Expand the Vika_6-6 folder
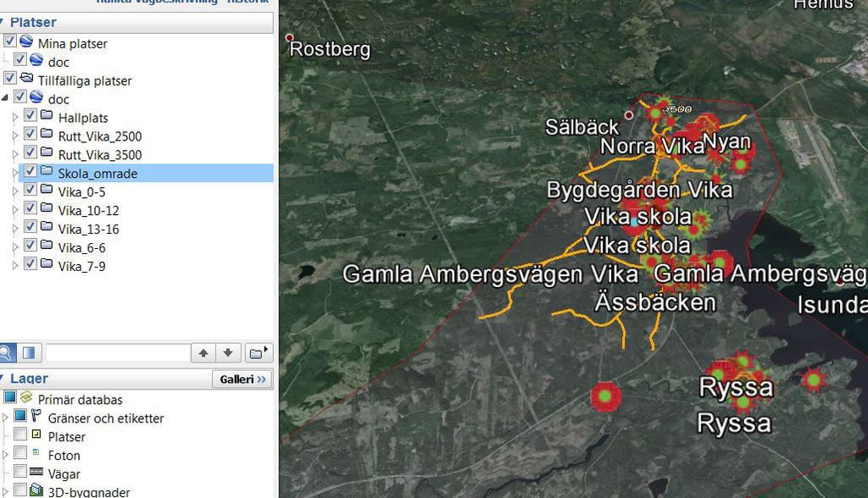 click(x=15, y=246)
